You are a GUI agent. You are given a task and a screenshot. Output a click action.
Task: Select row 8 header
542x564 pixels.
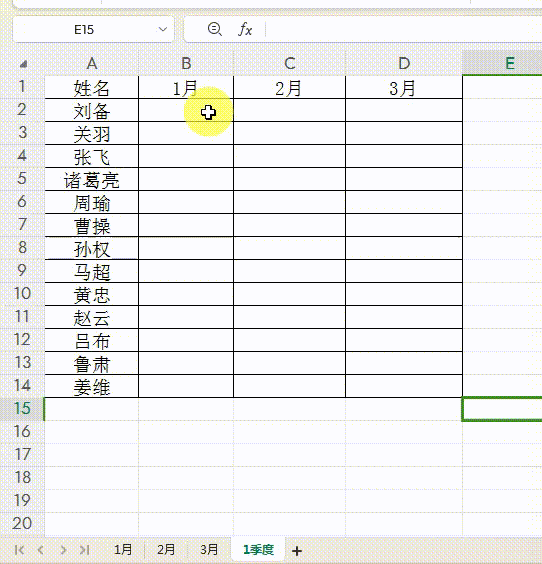(22, 248)
